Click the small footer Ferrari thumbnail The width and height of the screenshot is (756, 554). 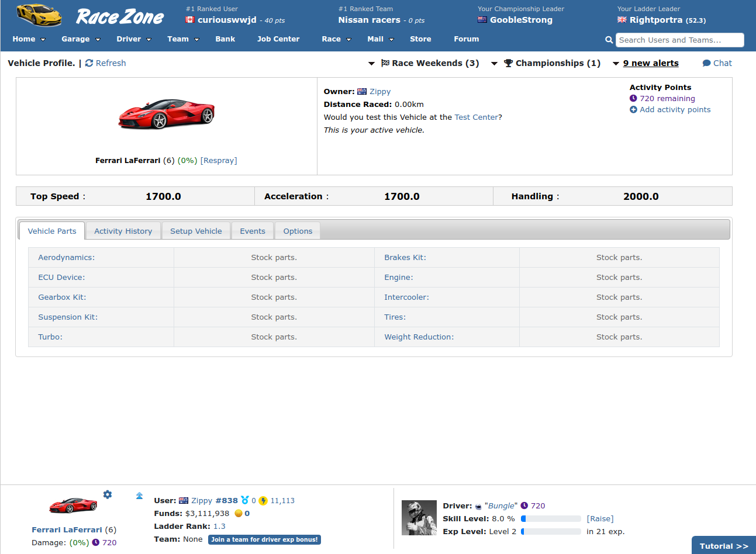point(73,505)
